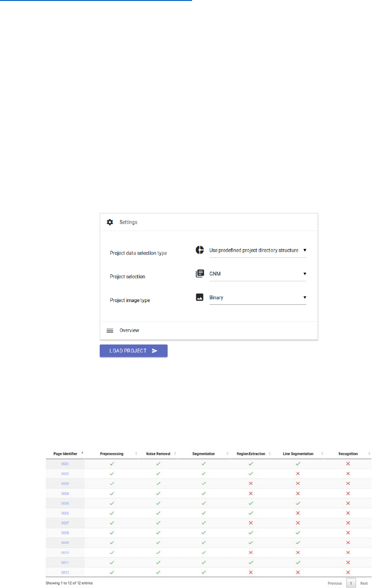Click the Settings gear icon
Screen dimensions: 373x588
click(x=110, y=222)
